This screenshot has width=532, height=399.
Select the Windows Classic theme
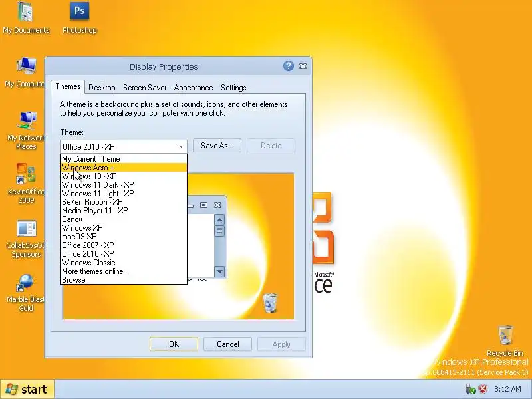124,263
